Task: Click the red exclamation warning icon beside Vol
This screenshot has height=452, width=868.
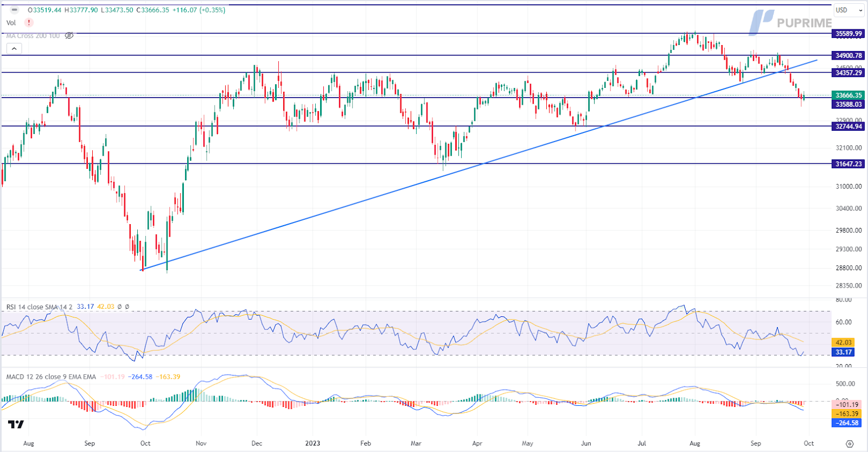Action: (29, 23)
